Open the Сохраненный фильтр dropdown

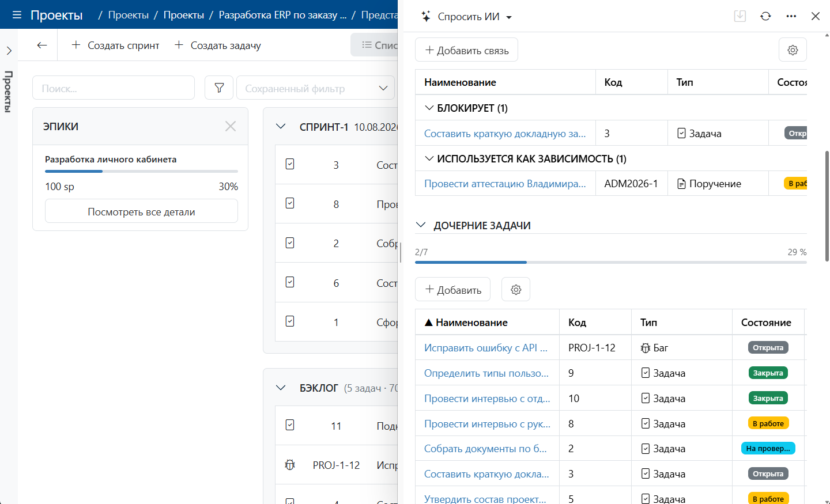point(315,88)
